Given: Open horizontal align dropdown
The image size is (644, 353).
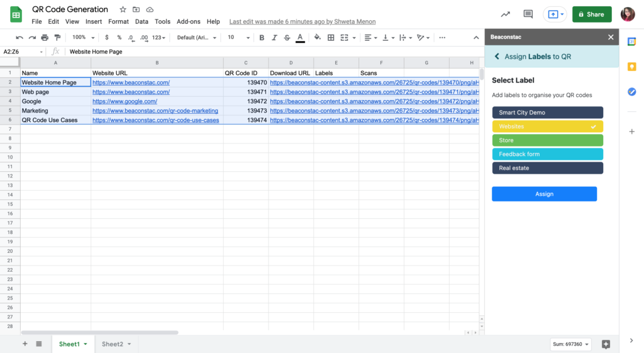Looking at the screenshot, I should (x=370, y=37).
